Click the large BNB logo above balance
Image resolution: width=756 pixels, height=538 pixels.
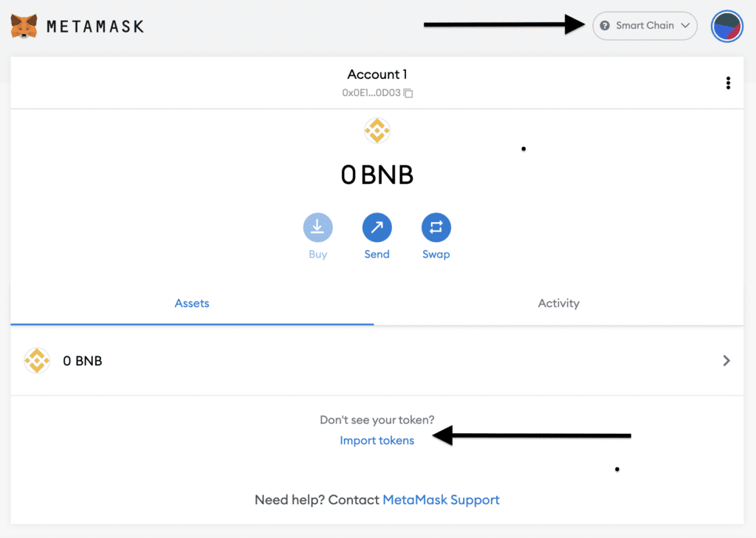click(x=377, y=131)
